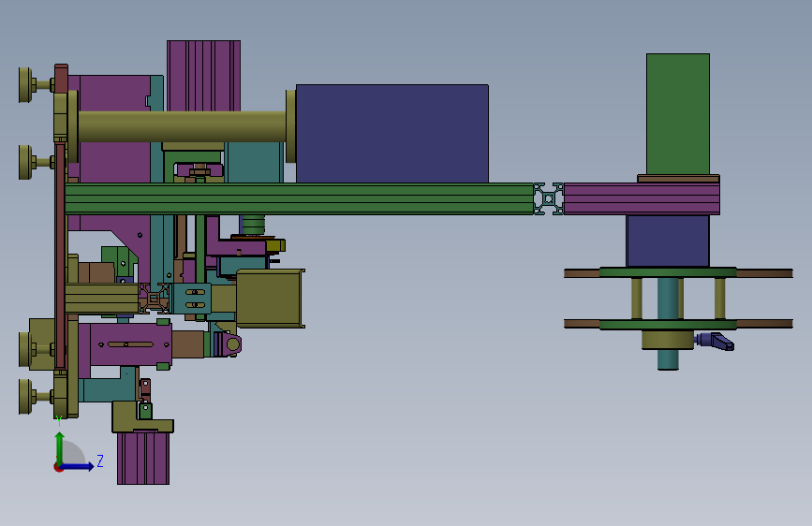
Task: Click the long olive horizontal cylinder shaft
Action: click(182, 126)
